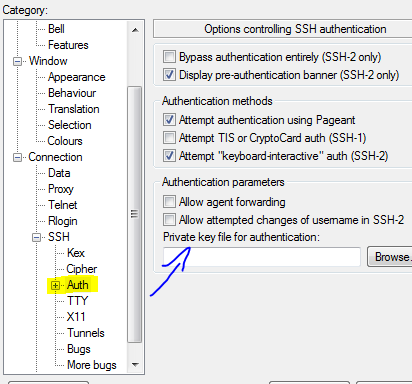Enable Attempt TIS or CryptoCard auth
412x384 pixels.
pos(169,138)
